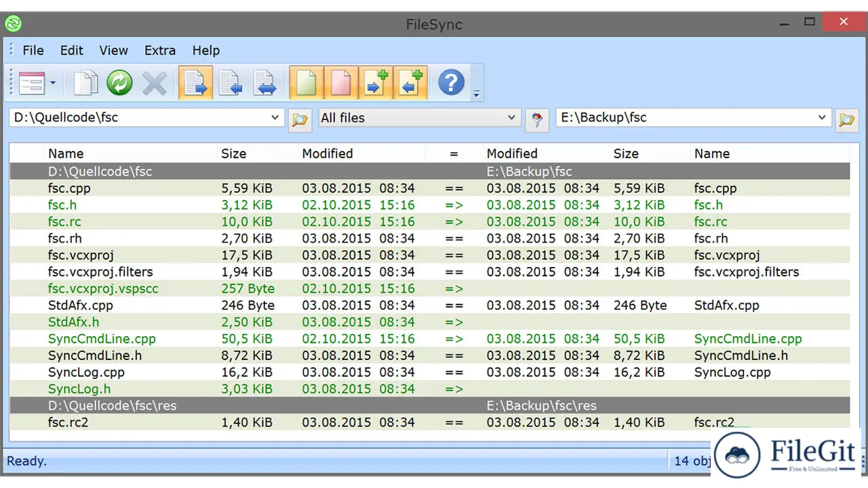Sort by right Size column header
The width and height of the screenshot is (868, 488).
click(x=626, y=153)
